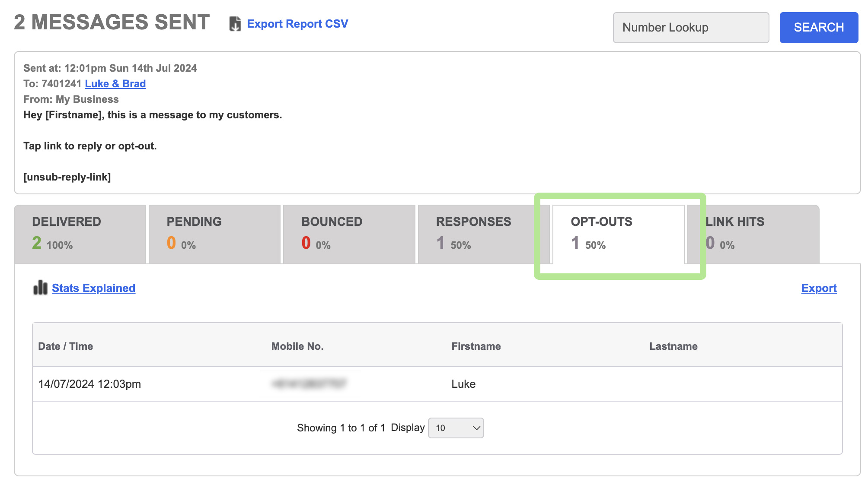Click the bar chart stats icon
868x488 pixels.
(x=40, y=288)
